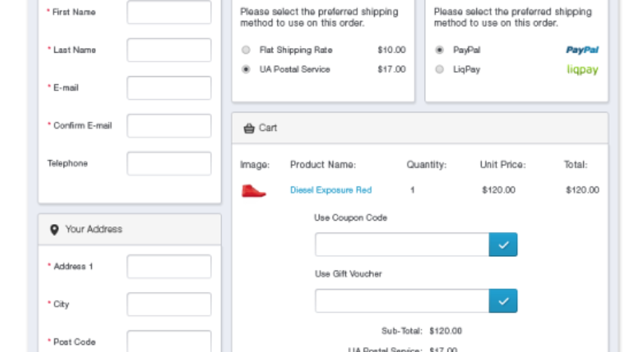The image size is (644, 352).
Task: Click the Use Coupon Code input field
Action: coord(402,245)
